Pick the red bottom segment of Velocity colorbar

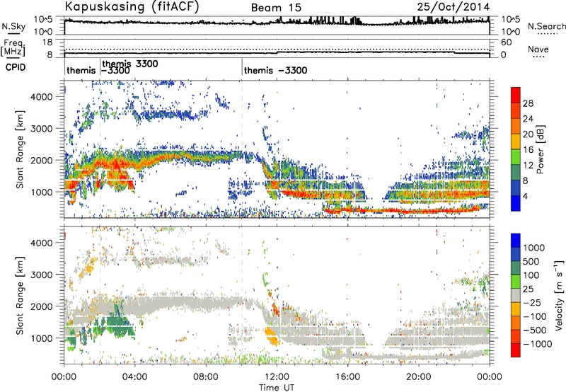point(516,350)
